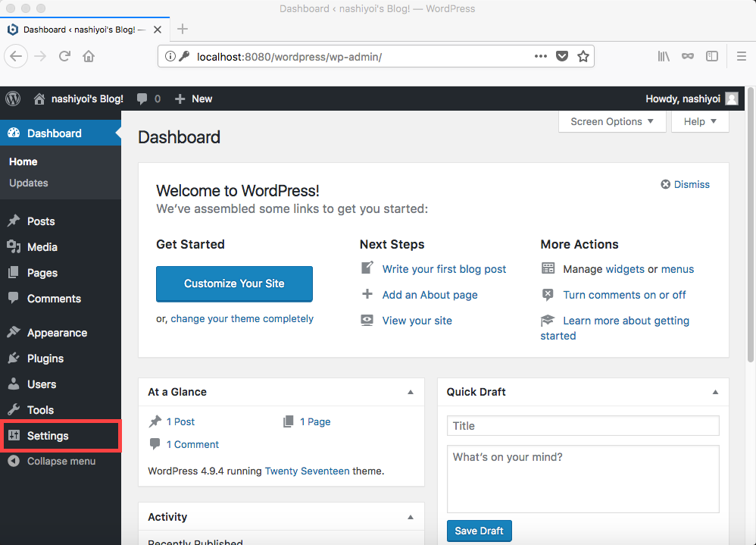Open the Firefox hamburger menu
The width and height of the screenshot is (756, 545).
click(742, 56)
